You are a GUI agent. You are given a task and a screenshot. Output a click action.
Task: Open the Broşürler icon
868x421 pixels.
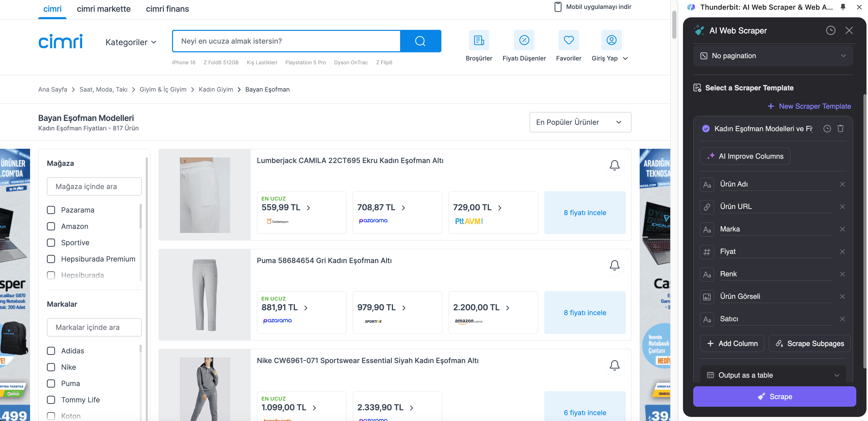coord(479,41)
